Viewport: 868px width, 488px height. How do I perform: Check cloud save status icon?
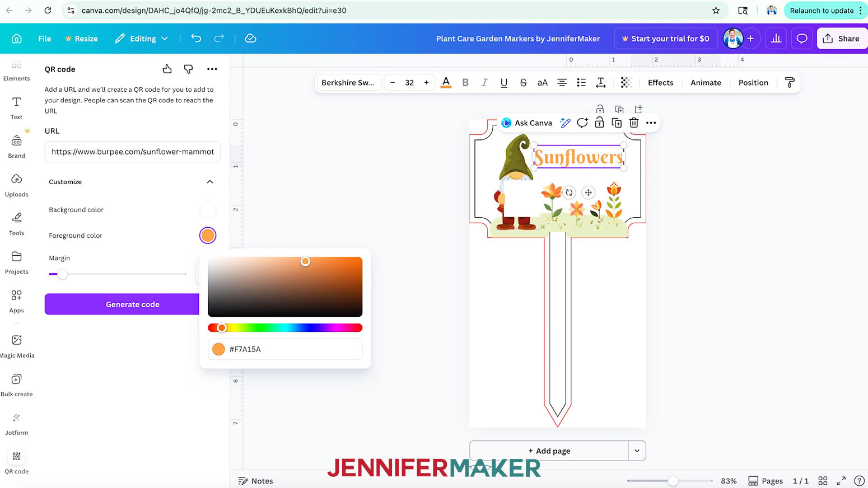coord(250,38)
